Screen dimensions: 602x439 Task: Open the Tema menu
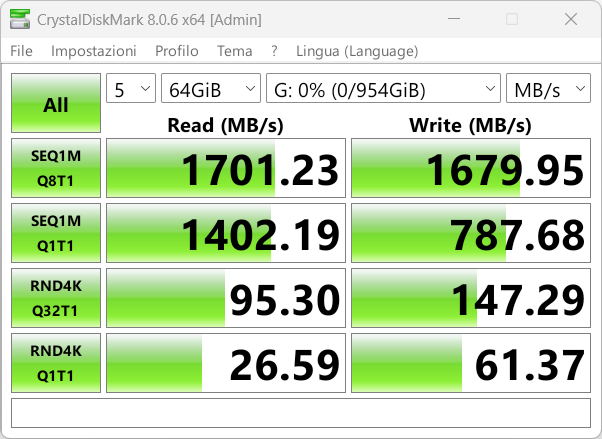pyautogui.click(x=235, y=51)
